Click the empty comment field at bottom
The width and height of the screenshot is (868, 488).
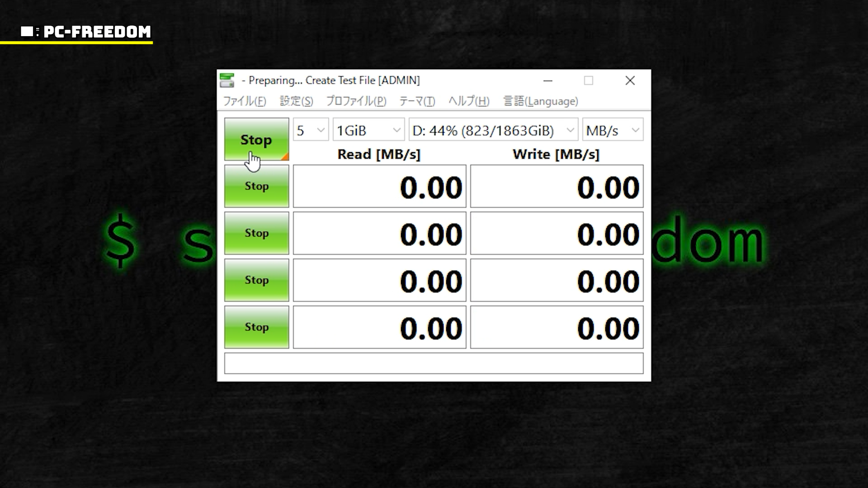coord(434,363)
